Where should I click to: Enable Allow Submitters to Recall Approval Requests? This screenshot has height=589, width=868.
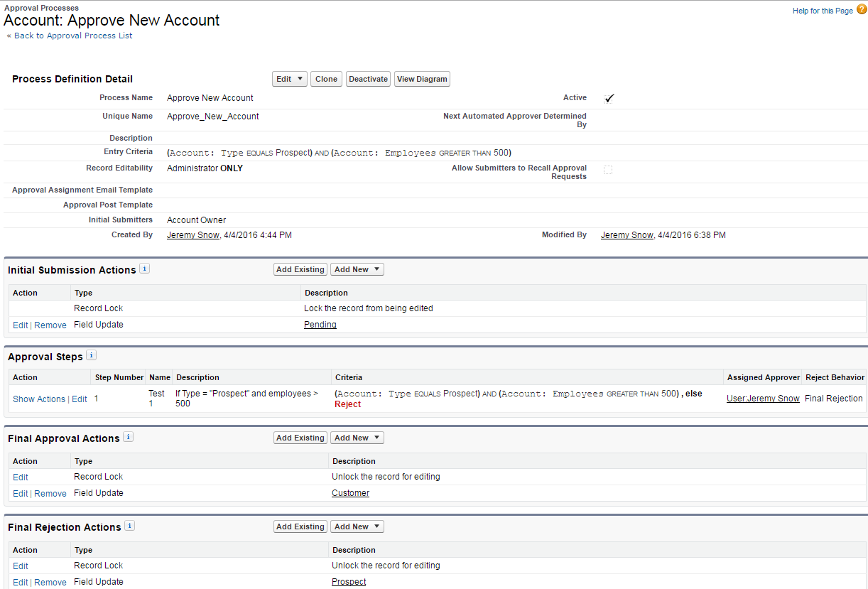point(607,170)
